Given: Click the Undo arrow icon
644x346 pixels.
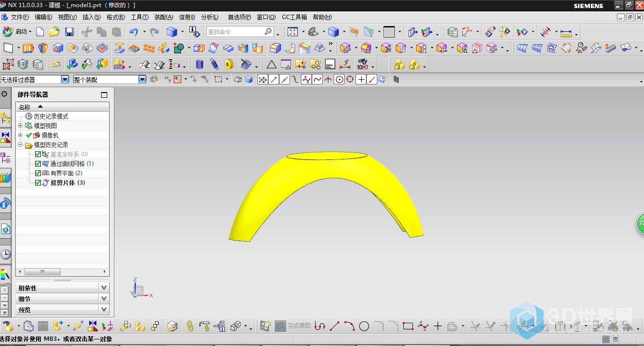Looking at the screenshot, I should click(134, 32).
